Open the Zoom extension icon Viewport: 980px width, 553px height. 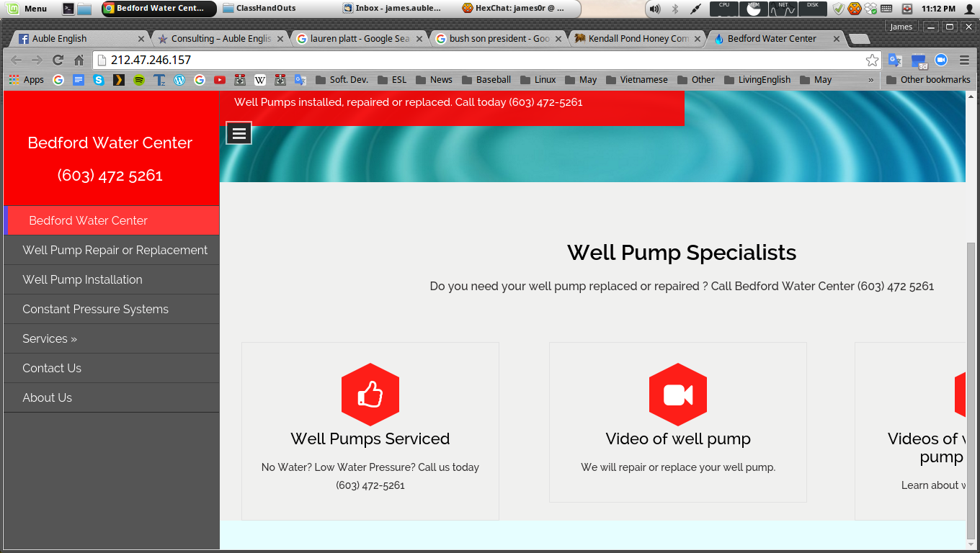pos(941,60)
